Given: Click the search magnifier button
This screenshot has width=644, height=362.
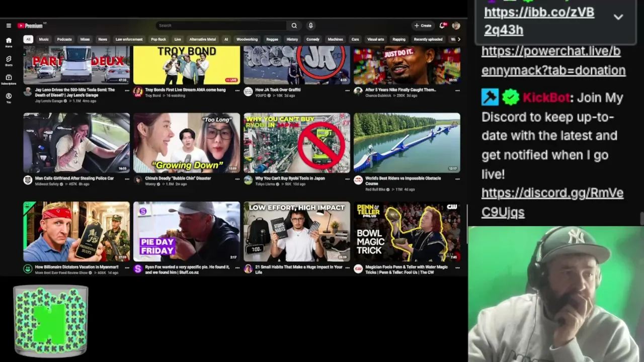Looking at the screenshot, I should (294, 26).
